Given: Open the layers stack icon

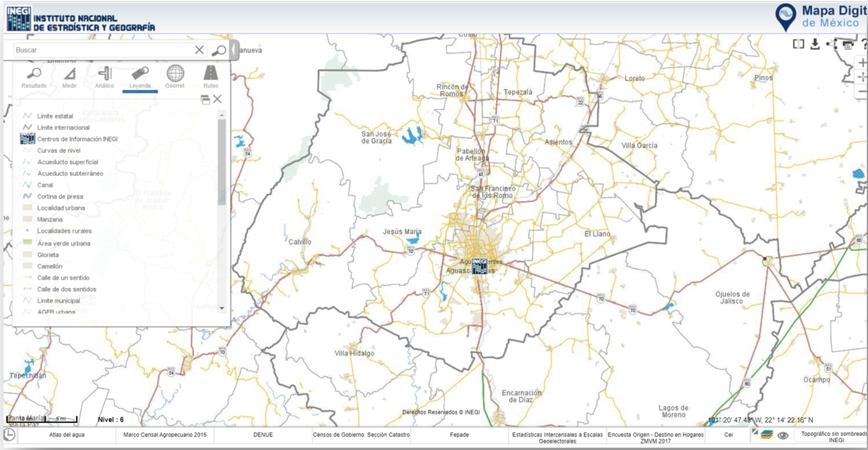Looking at the screenshot, I should click(x=766, y=435).
